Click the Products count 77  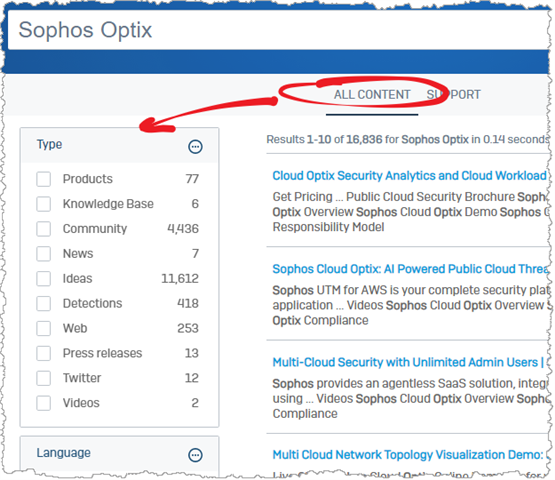click(x=192, y=179)
